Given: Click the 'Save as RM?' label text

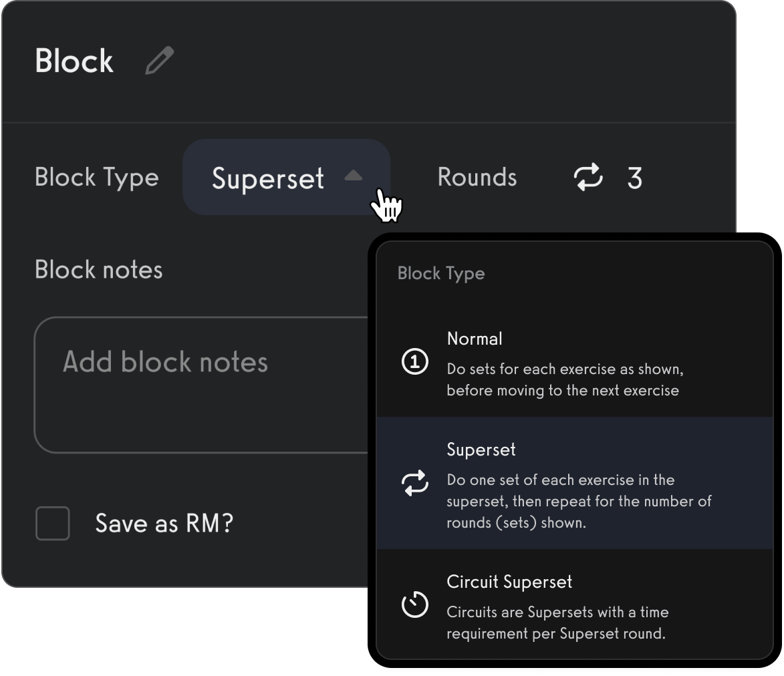Looking at the screenshot, I should (x=164, y=523).
